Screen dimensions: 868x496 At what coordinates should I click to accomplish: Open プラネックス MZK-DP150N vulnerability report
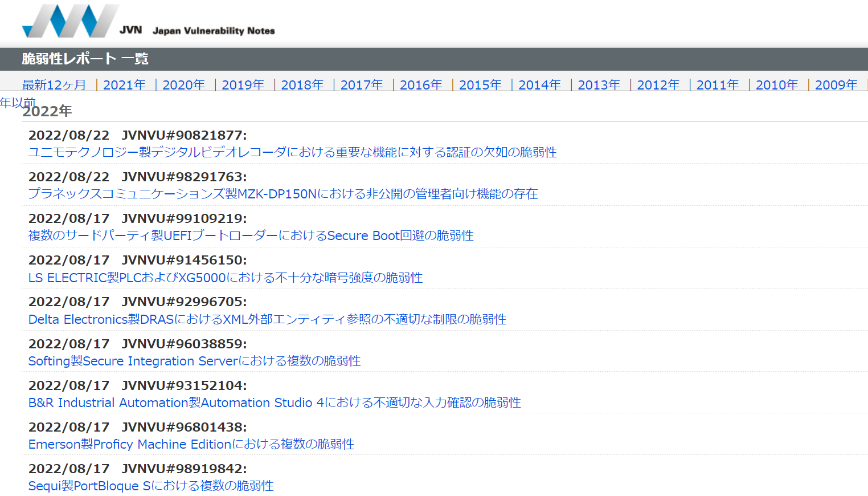click(283, 194)
